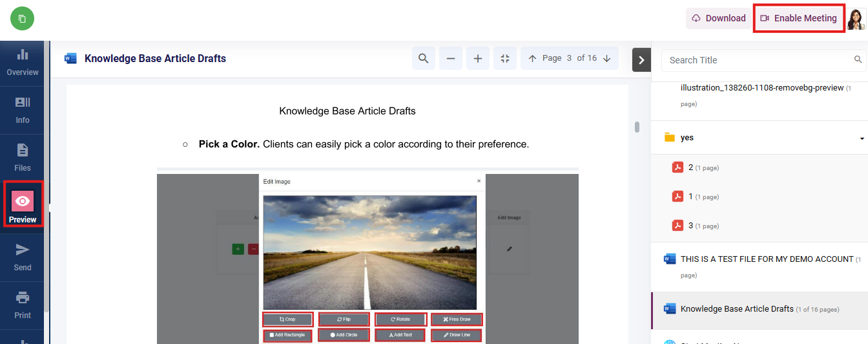Click the document vertical scrollbar thumb
Screen dimensions: 868x344
[637, 127]
